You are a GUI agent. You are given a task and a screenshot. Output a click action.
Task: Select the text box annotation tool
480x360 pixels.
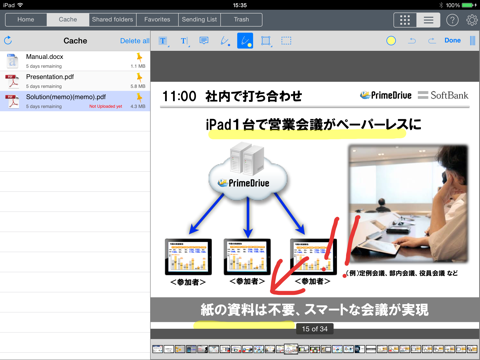point(163,41)
